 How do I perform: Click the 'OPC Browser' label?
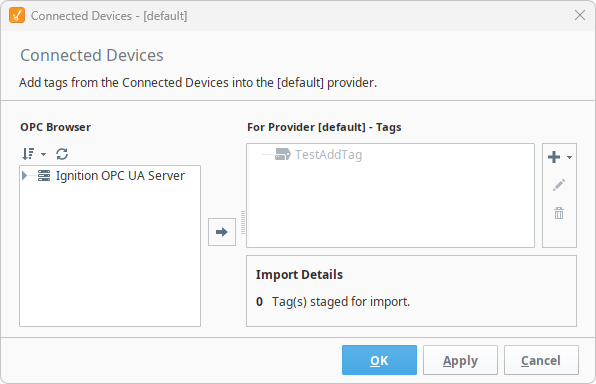click(55, 127)
